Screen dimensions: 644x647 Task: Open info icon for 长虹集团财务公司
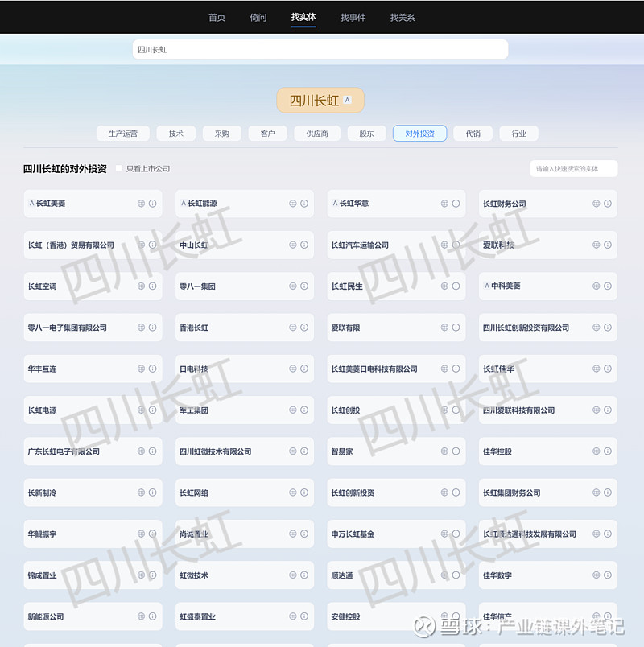coord(608,492)
